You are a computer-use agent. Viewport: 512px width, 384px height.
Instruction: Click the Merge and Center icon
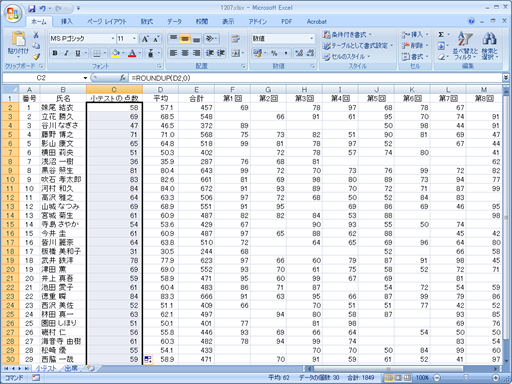pyautogui.click(x=235, y=53)
